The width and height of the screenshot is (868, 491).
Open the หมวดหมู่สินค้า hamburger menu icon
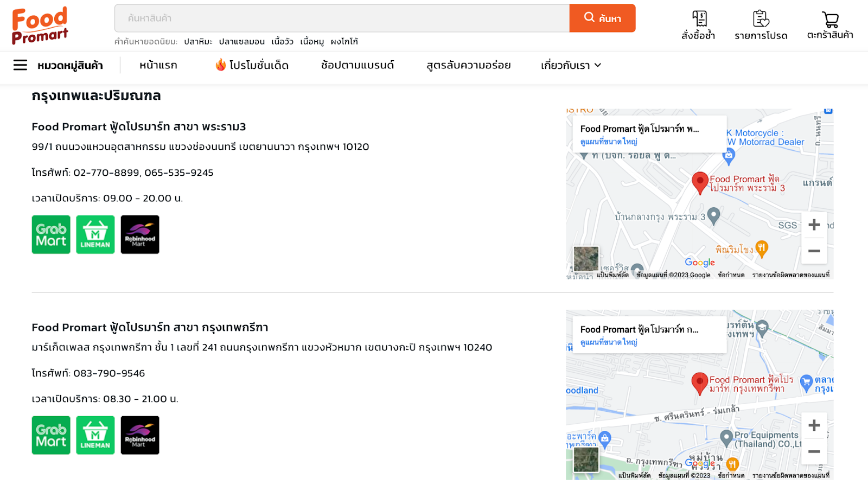20,66
